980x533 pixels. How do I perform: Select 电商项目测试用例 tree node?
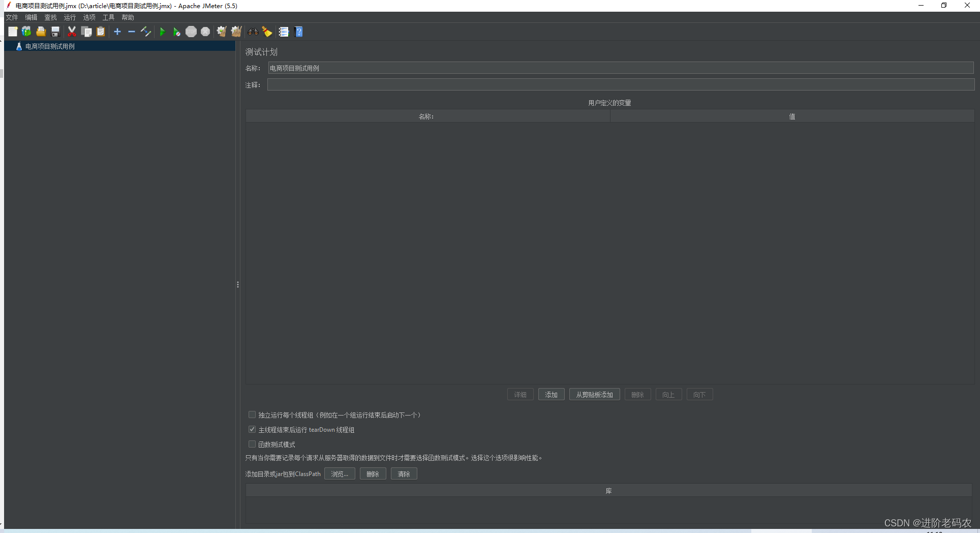point(50,46)
